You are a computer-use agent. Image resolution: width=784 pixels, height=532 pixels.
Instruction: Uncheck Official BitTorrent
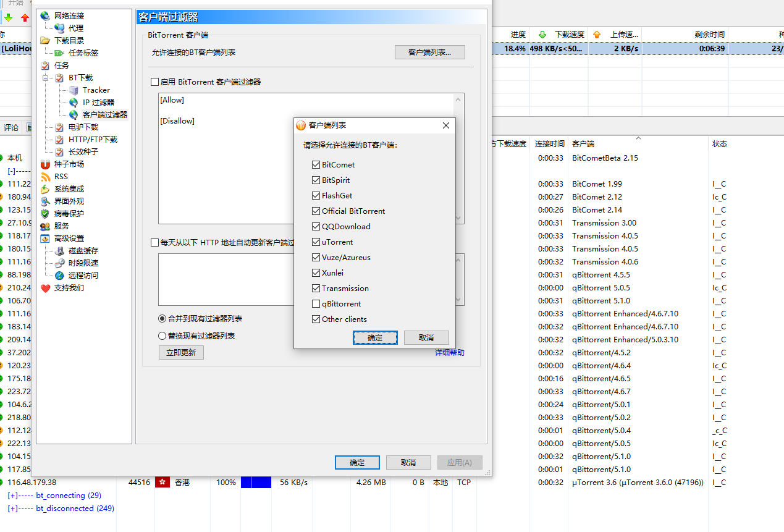point(316,211)
